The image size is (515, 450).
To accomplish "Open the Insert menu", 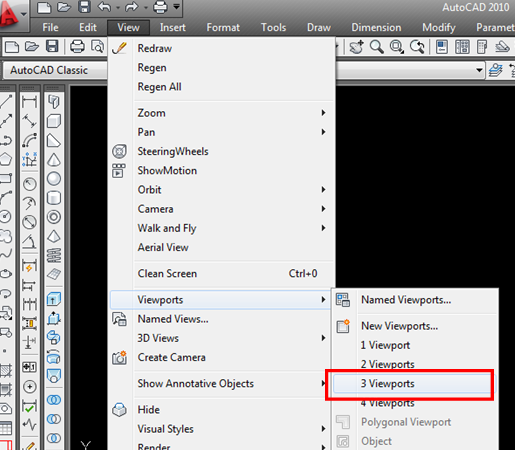I will click(173, 27).
